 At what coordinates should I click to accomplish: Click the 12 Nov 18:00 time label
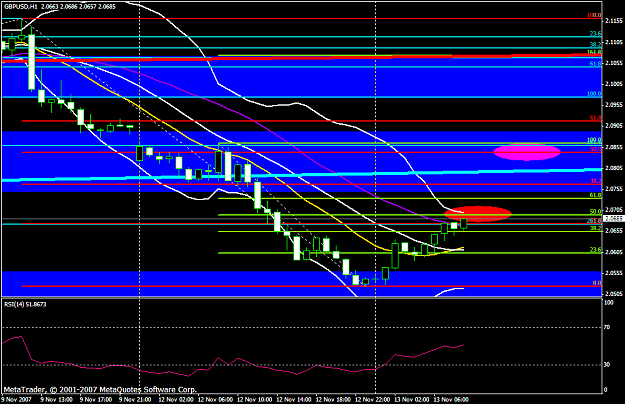pos(333,399)
